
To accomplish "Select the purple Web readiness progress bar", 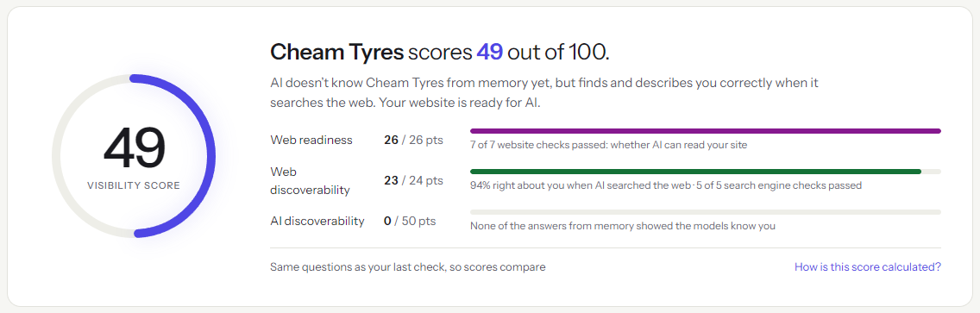I will [x=705, y=131].
